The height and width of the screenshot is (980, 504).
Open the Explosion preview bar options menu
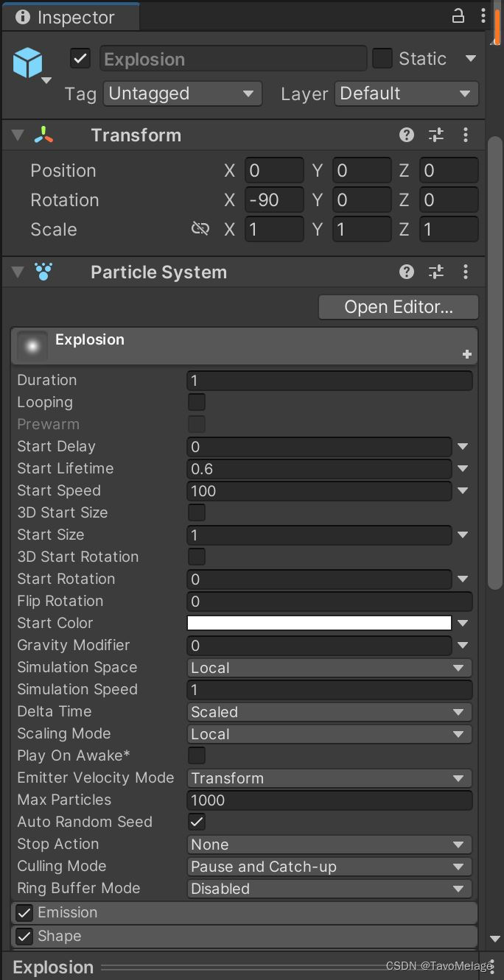pos(491,967)
